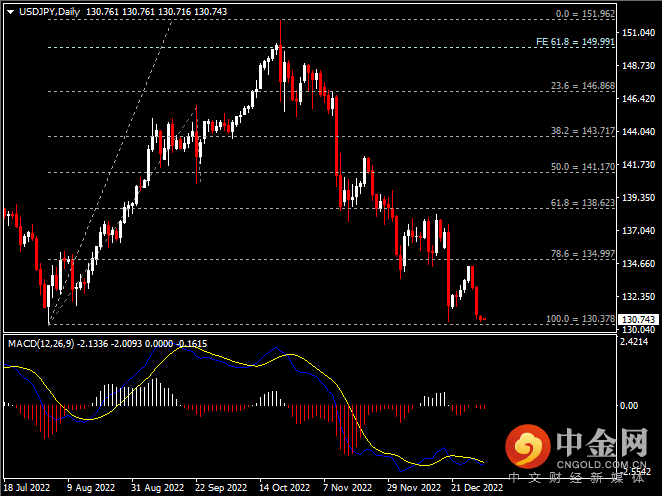
Task: Click the 18 Jul 2022 date marker
Action: (x=27, y=488)
